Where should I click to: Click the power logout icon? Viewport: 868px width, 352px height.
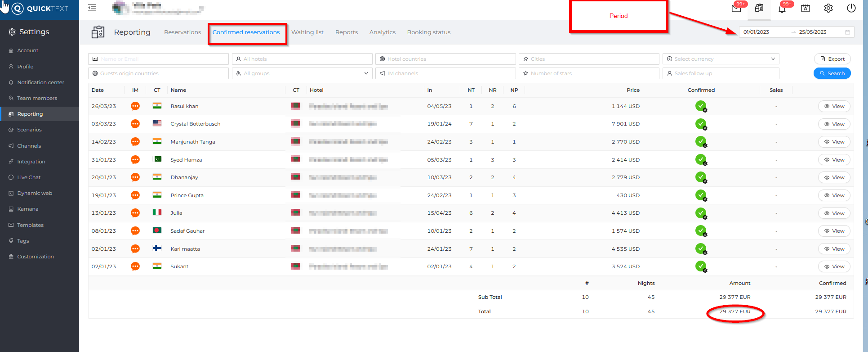pos(851,9)
